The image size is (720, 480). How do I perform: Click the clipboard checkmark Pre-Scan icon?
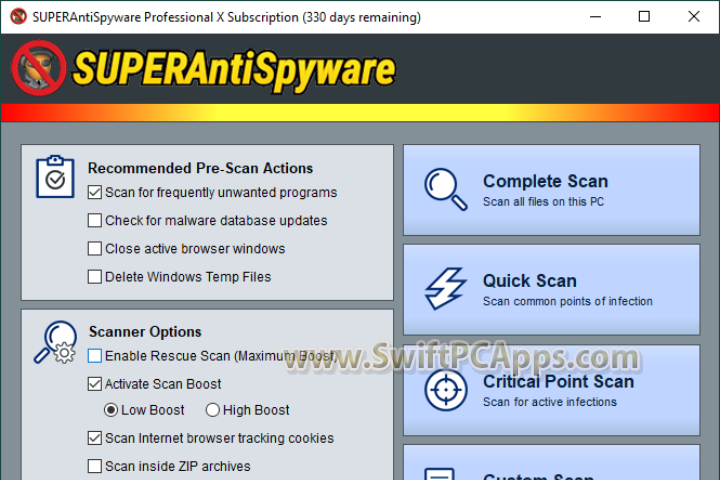tap(55, 177)
